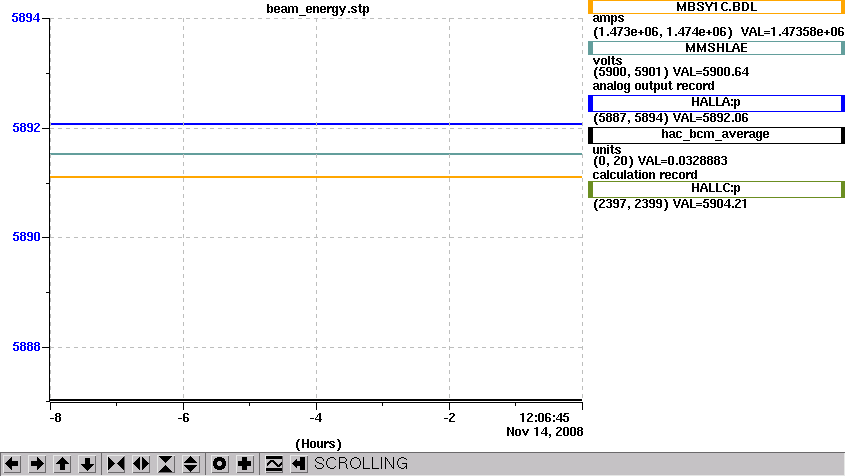Click the vertical zoom-in (hourglass) icon
The width and height of the screenshot is (845, 476).
pyautogui.click(x=166, y=464)
